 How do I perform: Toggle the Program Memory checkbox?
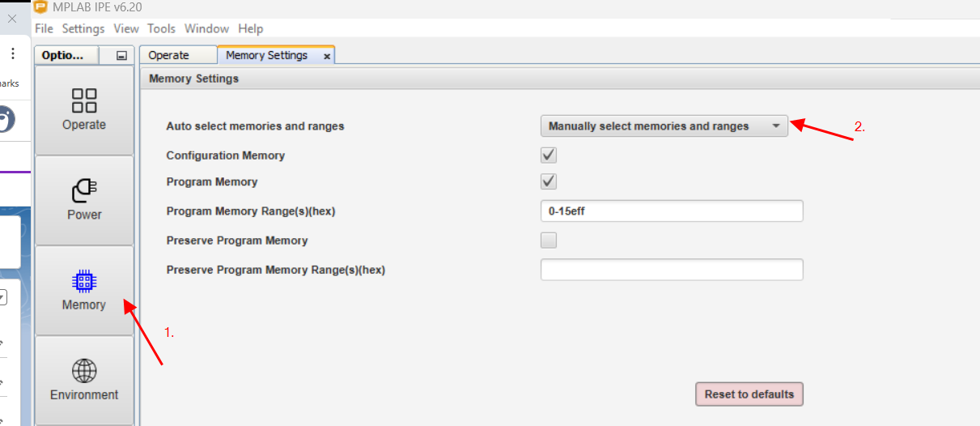click(x=549, y=181)
